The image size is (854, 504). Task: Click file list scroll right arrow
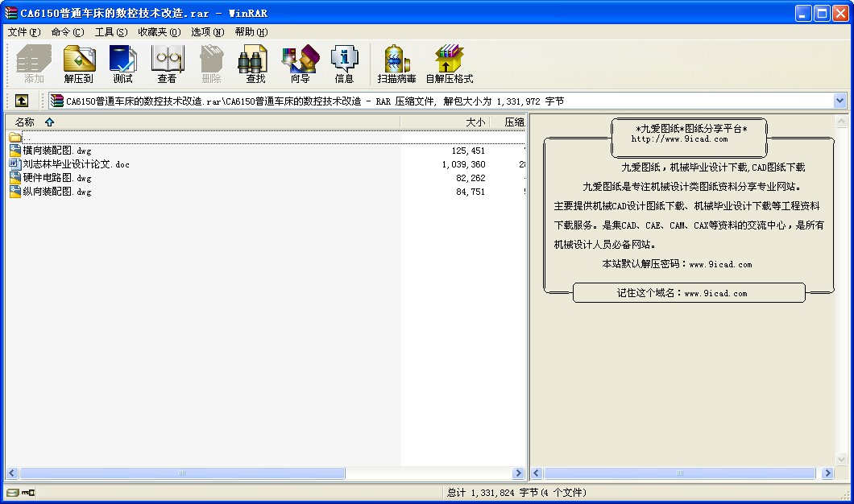coord(519,473)
